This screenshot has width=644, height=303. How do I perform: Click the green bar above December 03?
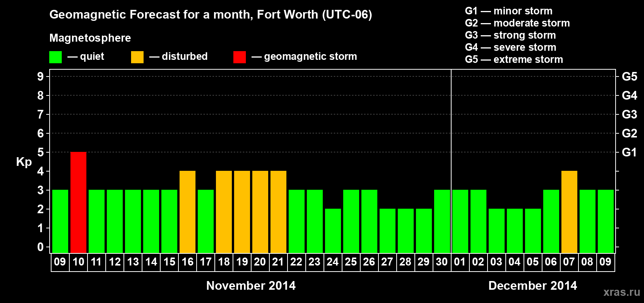coord(497,231)
